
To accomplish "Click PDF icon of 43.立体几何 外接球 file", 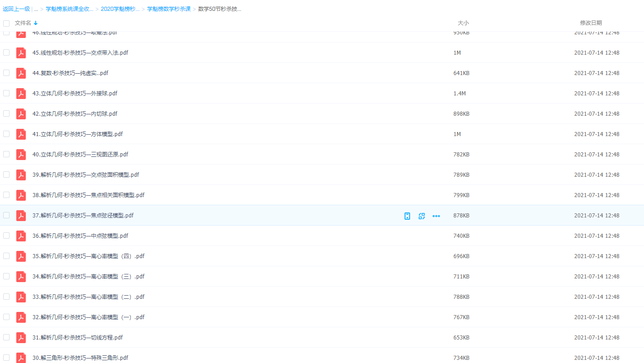I will [21, 94].
